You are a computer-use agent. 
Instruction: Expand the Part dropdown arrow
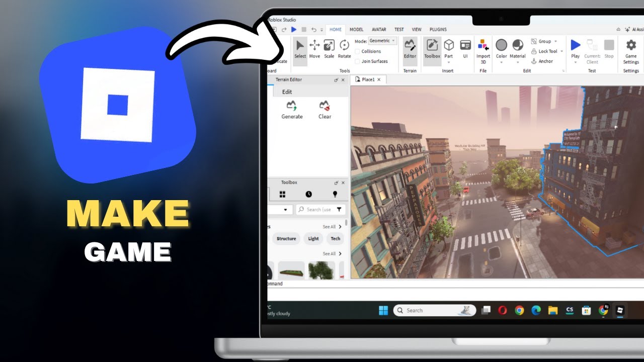point(448,63)
